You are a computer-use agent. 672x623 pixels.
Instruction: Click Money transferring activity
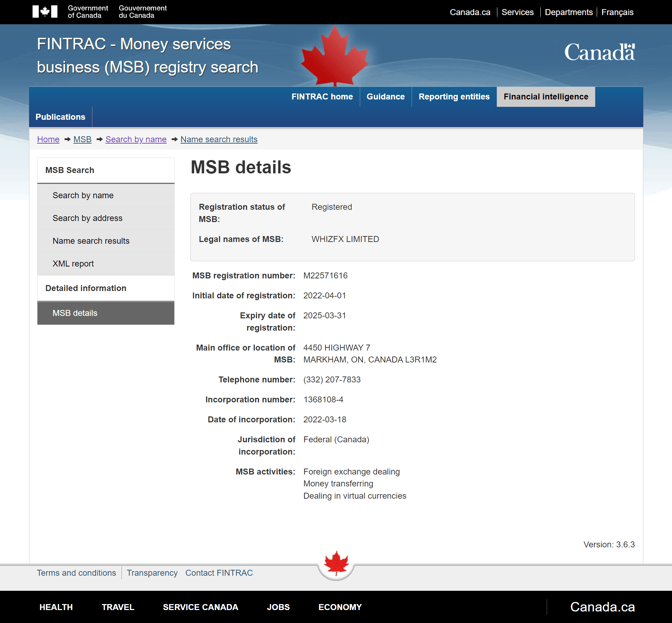[338, 484]
